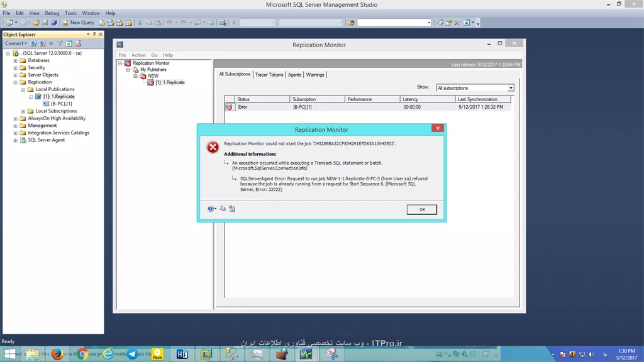The height and width of the screenshot is (362, 644).
Task: Switch to the Warnings tab
Action: [x=315, y=75]
